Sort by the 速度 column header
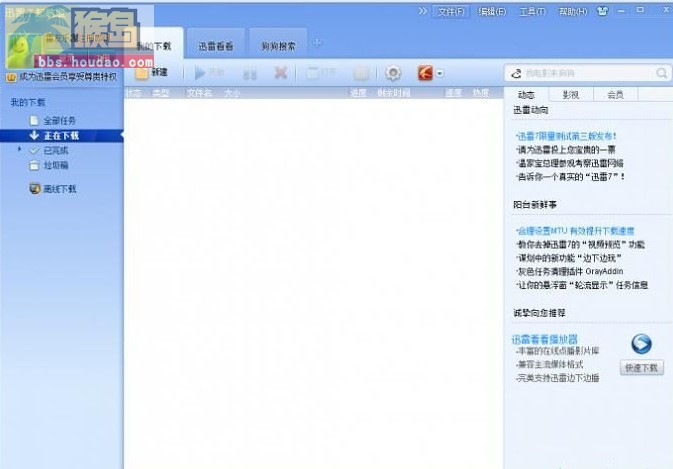The image size is (673, 469). 453,93
